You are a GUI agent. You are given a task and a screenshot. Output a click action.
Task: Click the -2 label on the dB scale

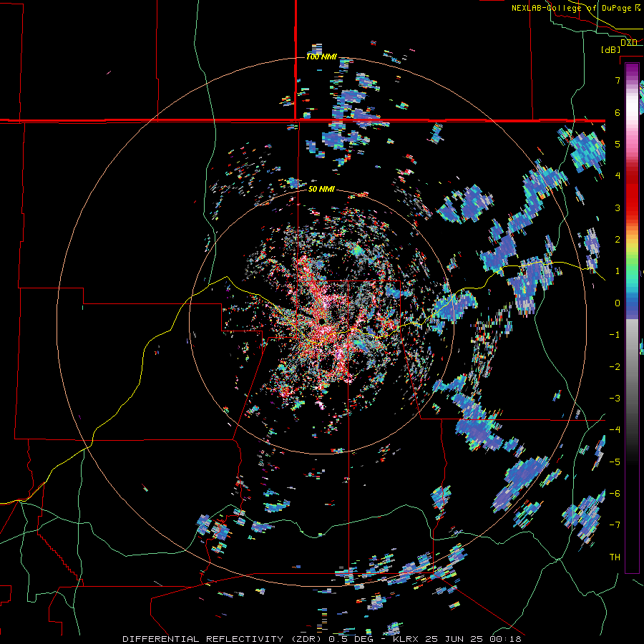615,366
